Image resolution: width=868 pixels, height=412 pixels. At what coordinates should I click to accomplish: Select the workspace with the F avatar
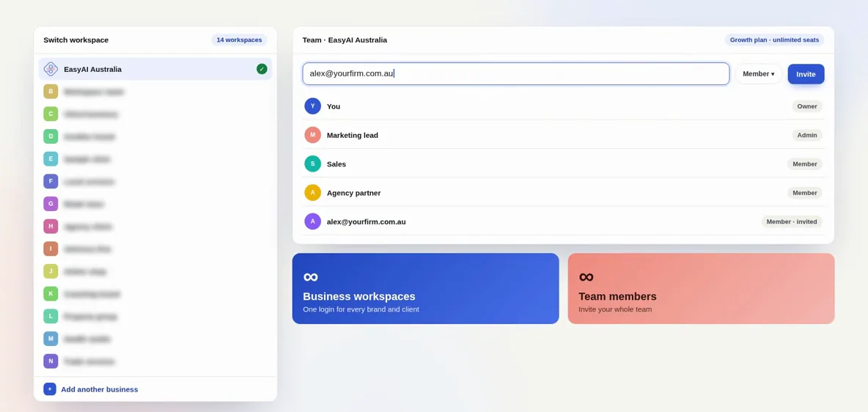(155, 181)
